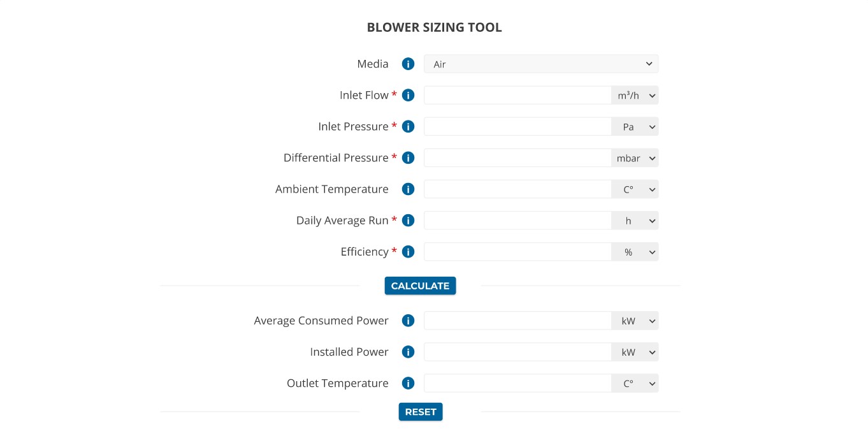868x436 pixels.
Task: Click the info icon beside Media
Action: [408, 64]
